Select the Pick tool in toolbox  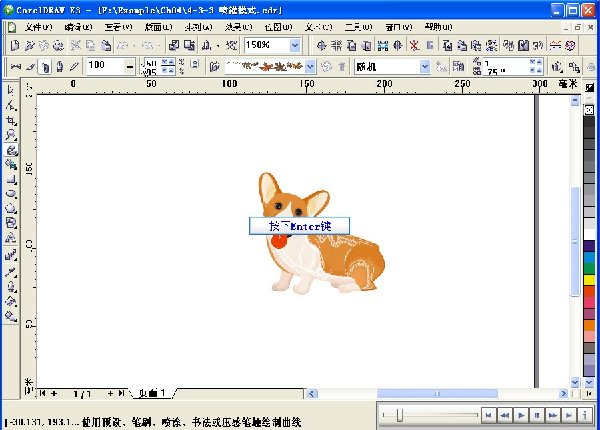[x=10, y=90]
